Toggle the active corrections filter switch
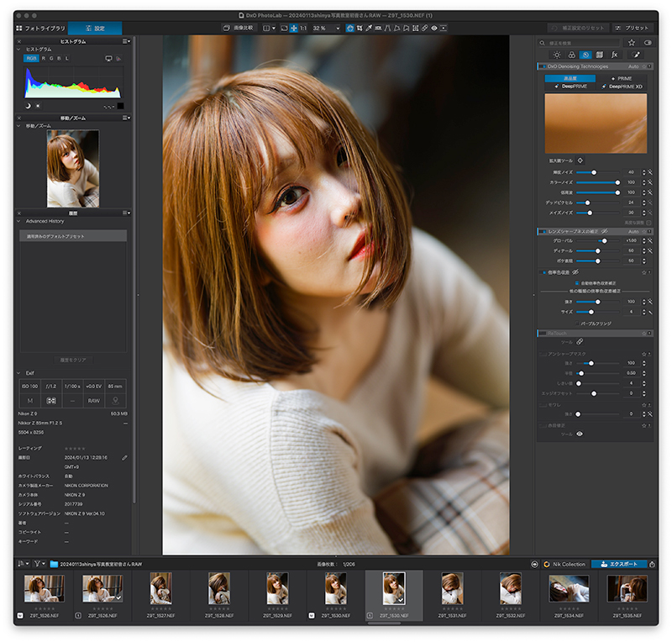672x642 pixels. pos(647,42)
